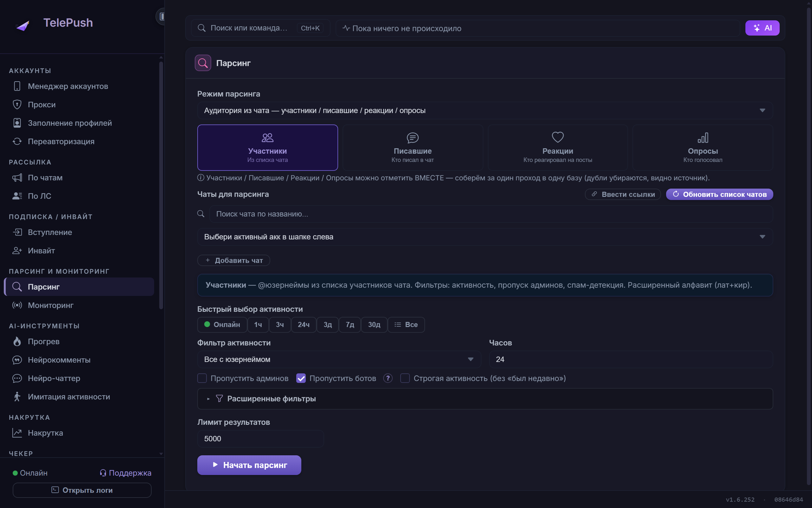812x508 pixels.
Task: Click the Парсинг sidebar magnifier icon
Action: pos(17,287)
